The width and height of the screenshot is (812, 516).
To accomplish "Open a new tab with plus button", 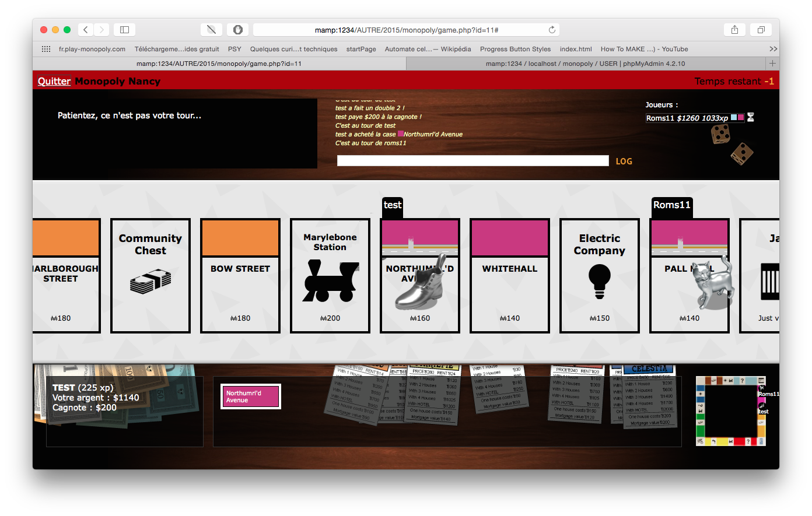I will coord(772,64).
